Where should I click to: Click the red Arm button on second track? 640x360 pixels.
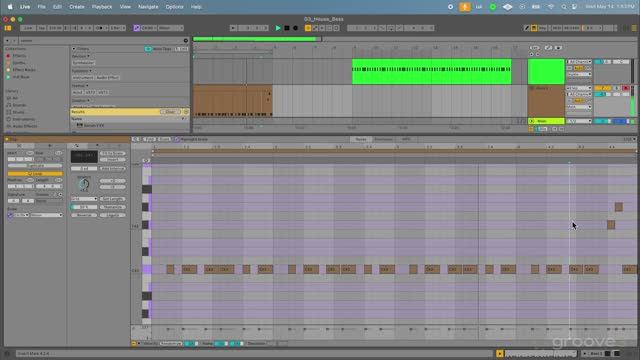625,88
